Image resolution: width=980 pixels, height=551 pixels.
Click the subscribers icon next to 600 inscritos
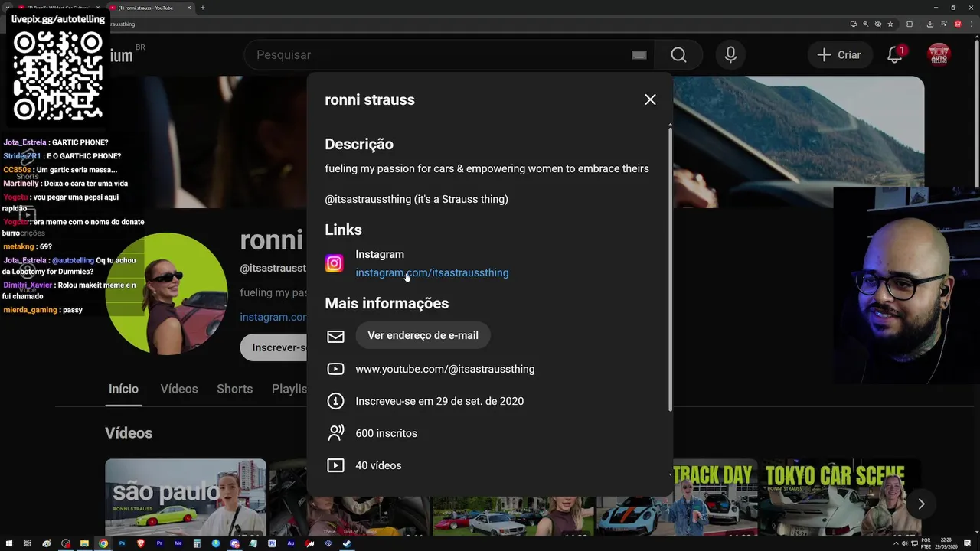[335, 433]
